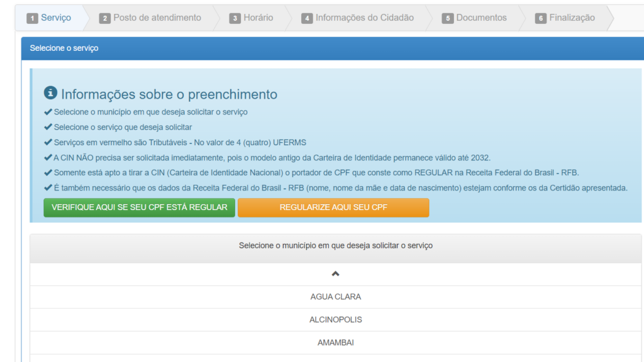Switch to the Horário step tab
Image resolution: width=644 pixels, height=362 pixels.
252,18
